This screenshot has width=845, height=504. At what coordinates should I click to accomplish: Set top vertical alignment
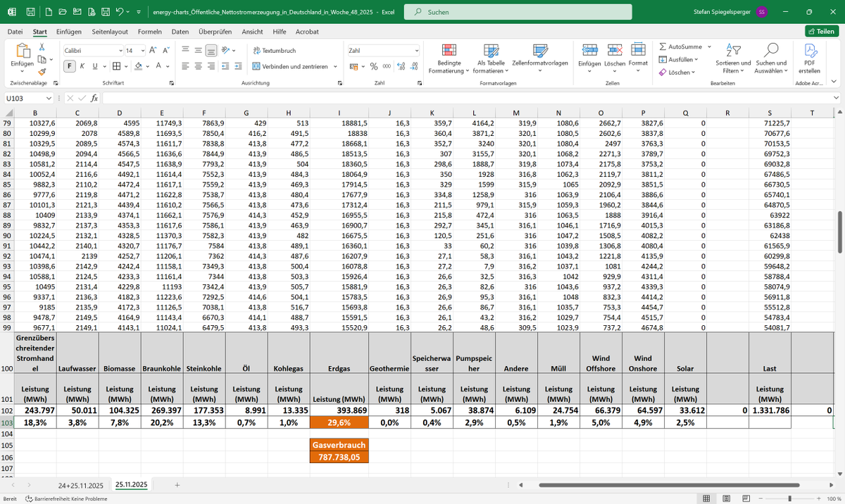click(184, 50)
